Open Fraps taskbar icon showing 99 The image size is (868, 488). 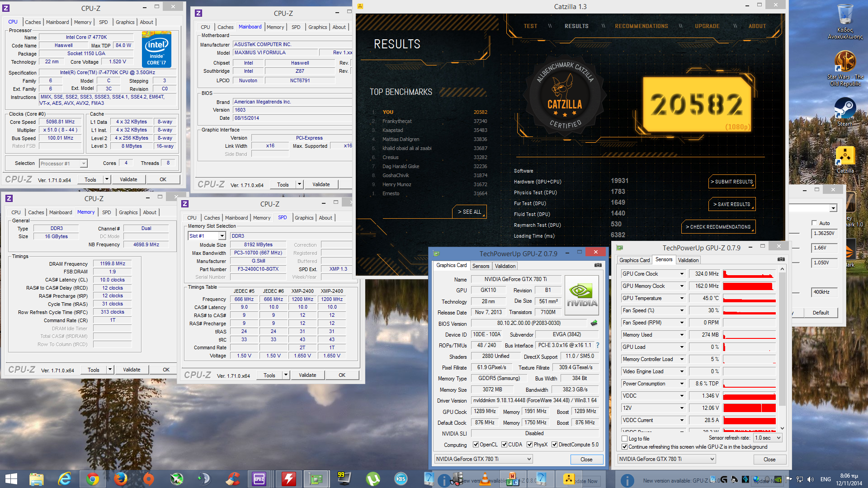pyautogui.click(x=344, y=479)
